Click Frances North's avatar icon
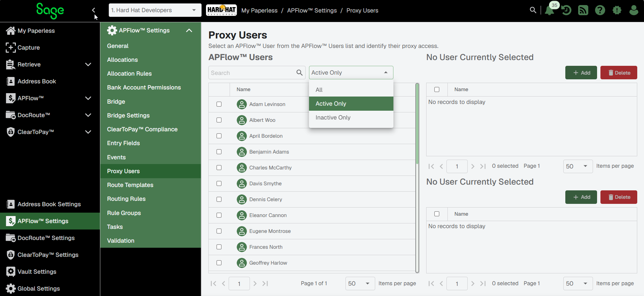Screen dimensions: 644x296 click(x=242, y=247)
